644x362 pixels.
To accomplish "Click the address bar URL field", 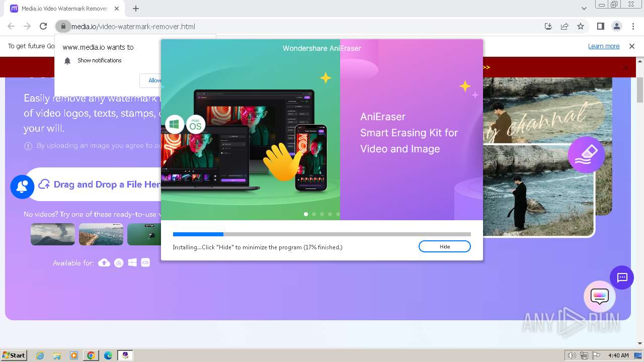I will point(302,26).
